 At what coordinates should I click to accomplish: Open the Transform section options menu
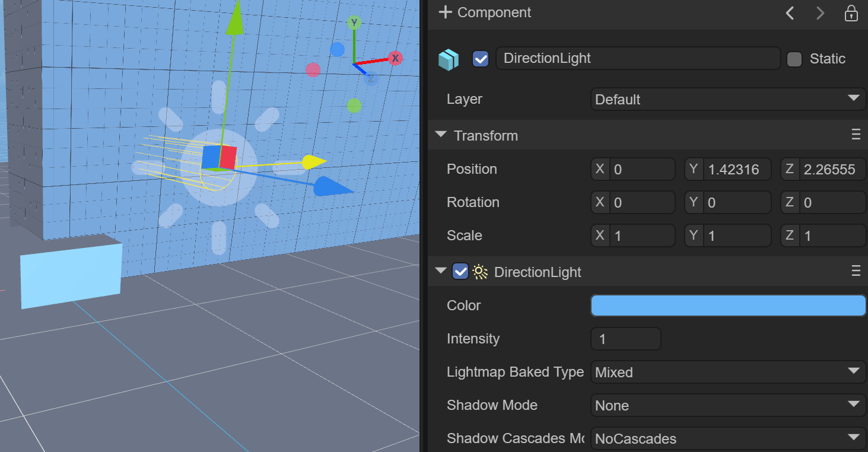(856, 135)
